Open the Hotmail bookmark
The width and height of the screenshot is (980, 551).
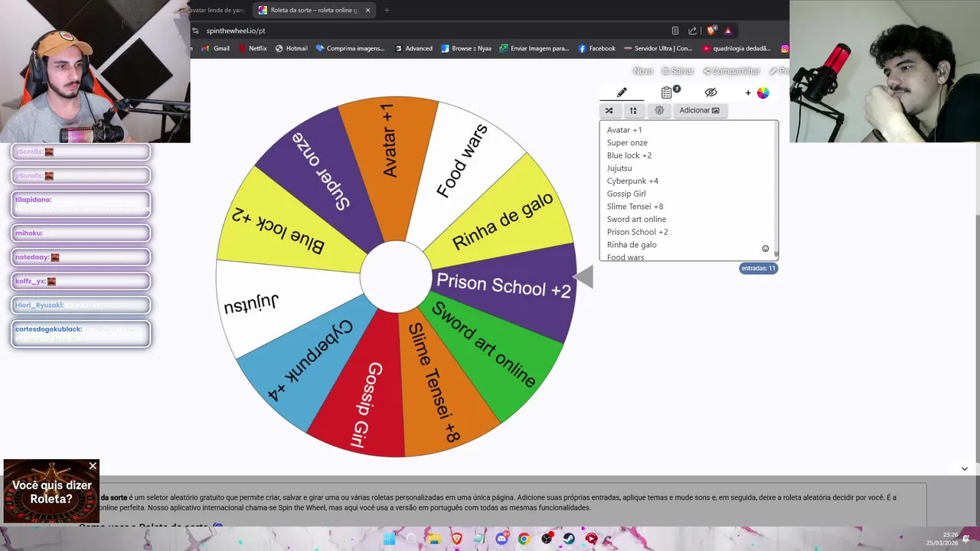(x=291, y=48)
